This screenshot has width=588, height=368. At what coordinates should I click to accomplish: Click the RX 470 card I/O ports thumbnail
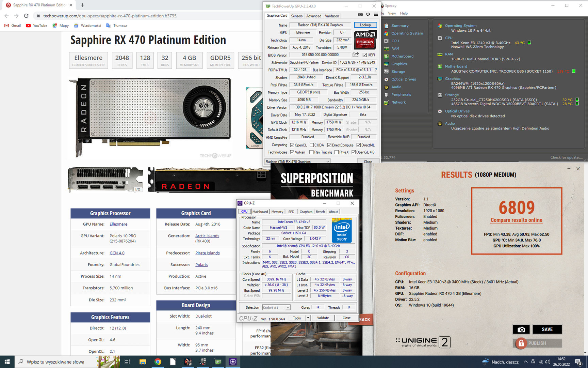coord(105,180)
